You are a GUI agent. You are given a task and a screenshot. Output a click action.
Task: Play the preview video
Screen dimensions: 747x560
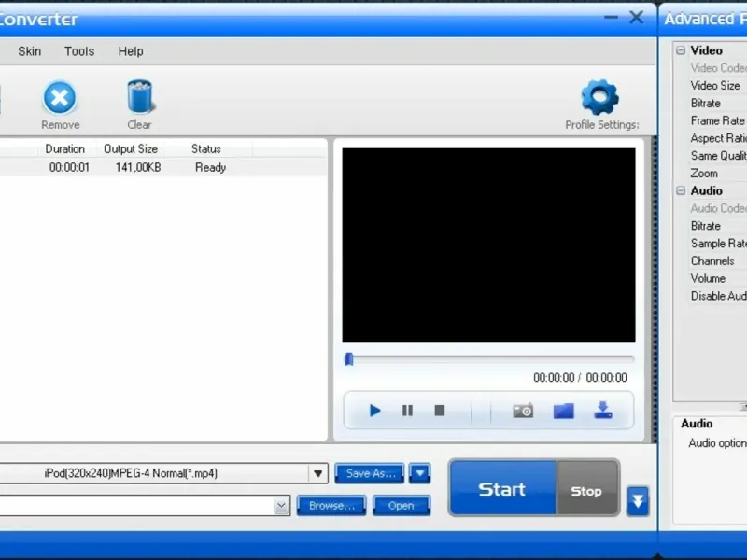click(375, 411)
